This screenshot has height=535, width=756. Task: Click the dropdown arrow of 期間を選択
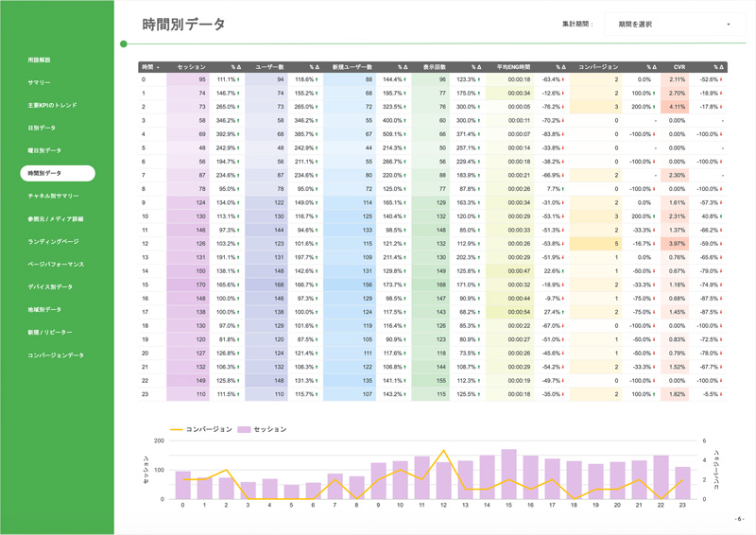(x=729, y=25)
